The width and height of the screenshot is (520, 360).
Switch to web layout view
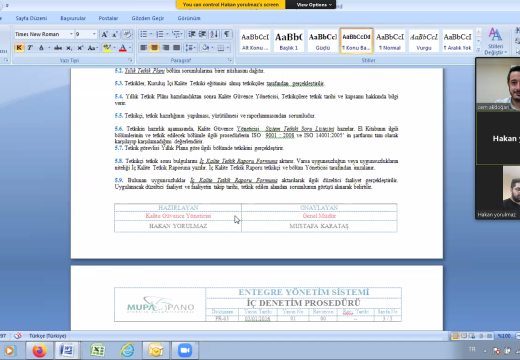[472, 336]
